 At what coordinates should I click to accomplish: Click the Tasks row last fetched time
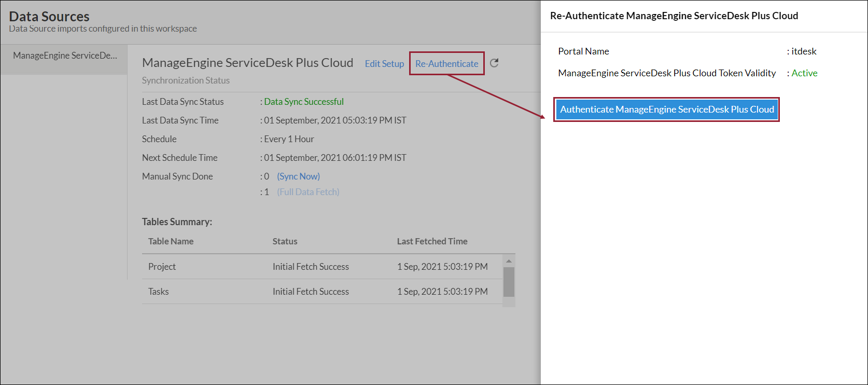442,292
